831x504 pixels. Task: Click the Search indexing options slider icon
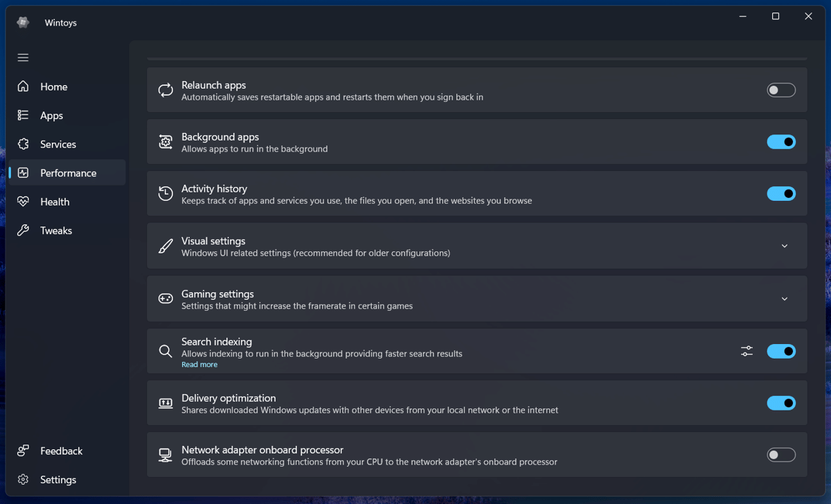tap(747, 351)
